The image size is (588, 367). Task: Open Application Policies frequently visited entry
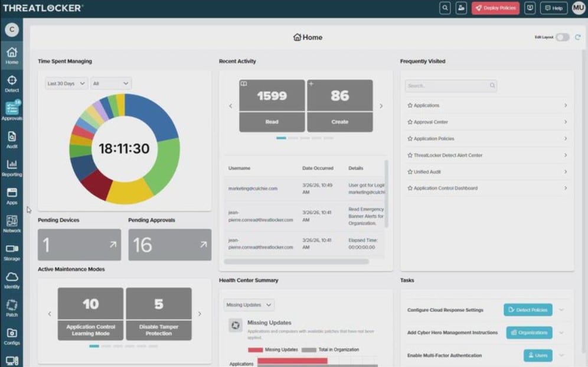pyautogui.click(x=487, y=138)
